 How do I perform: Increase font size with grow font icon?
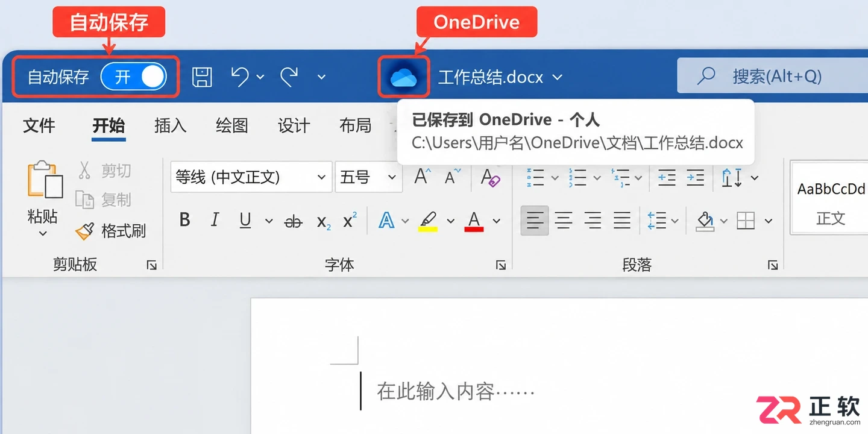pos(423,177)
